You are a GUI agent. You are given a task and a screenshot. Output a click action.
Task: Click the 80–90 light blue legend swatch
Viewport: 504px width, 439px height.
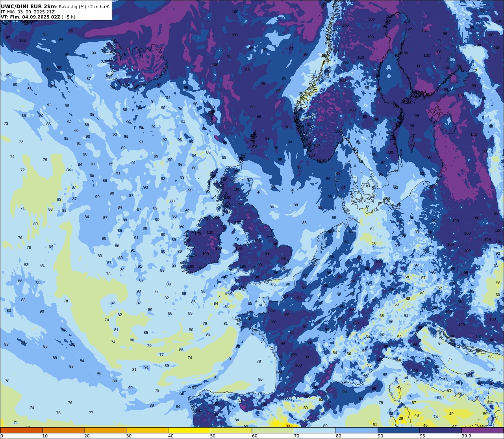point(357,430)
